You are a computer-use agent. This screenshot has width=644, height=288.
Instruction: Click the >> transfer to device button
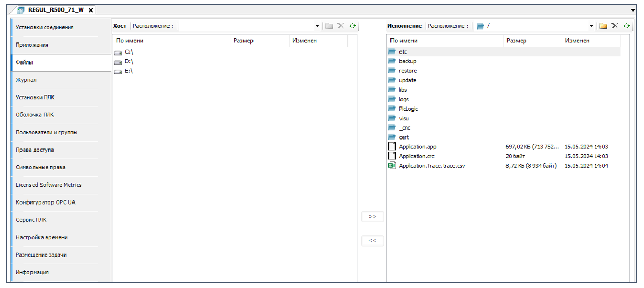[x=372, y=217]
